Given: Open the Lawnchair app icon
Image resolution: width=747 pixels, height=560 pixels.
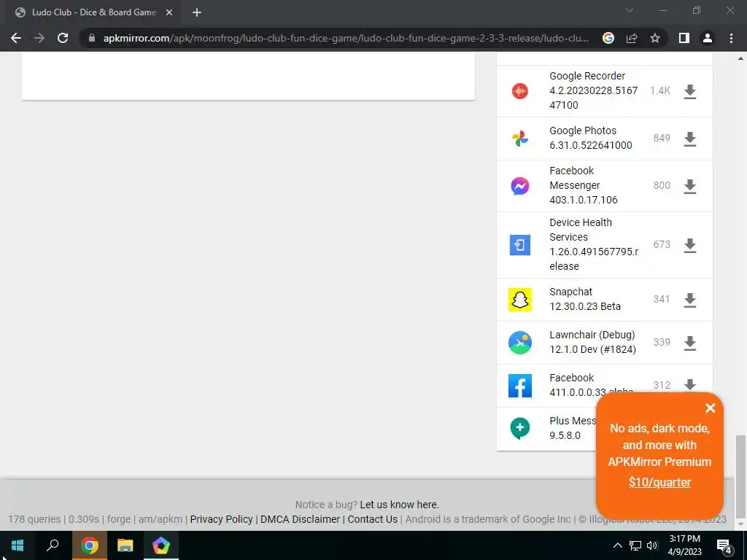Looking at the screenshot, I should (519, 343).
